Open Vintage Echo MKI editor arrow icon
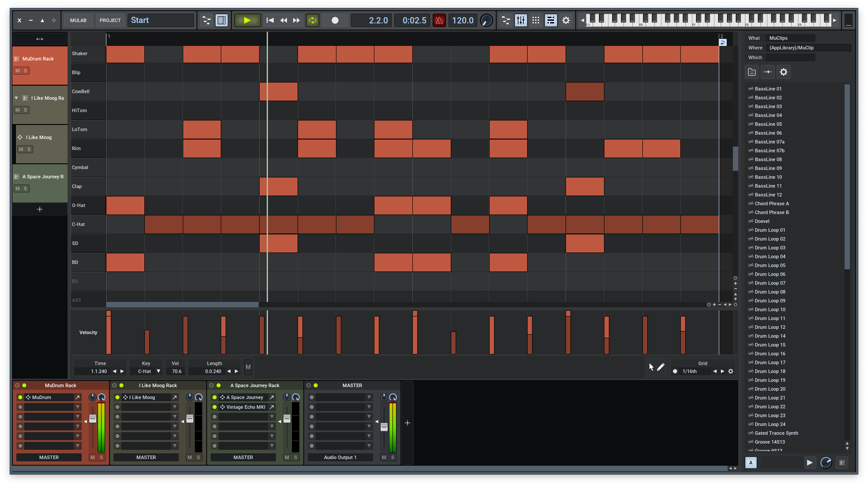The image size is (868, 486). coord(272,407)
